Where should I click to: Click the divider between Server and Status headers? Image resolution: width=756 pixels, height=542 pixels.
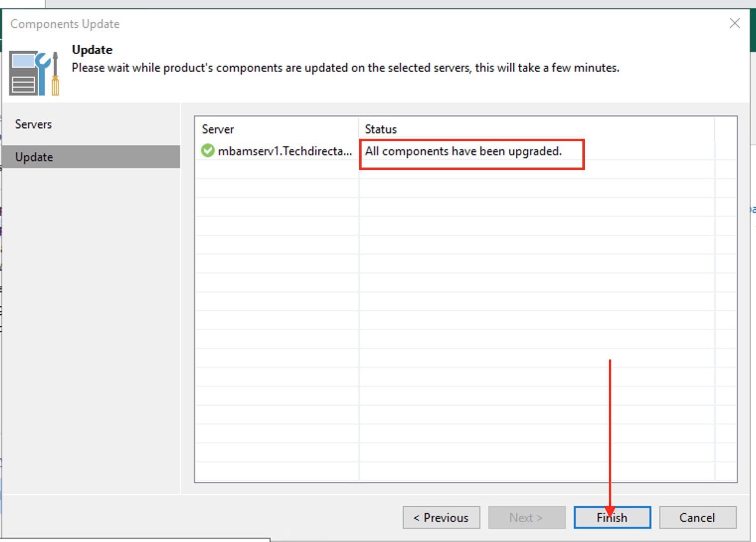tap(359, 129)
